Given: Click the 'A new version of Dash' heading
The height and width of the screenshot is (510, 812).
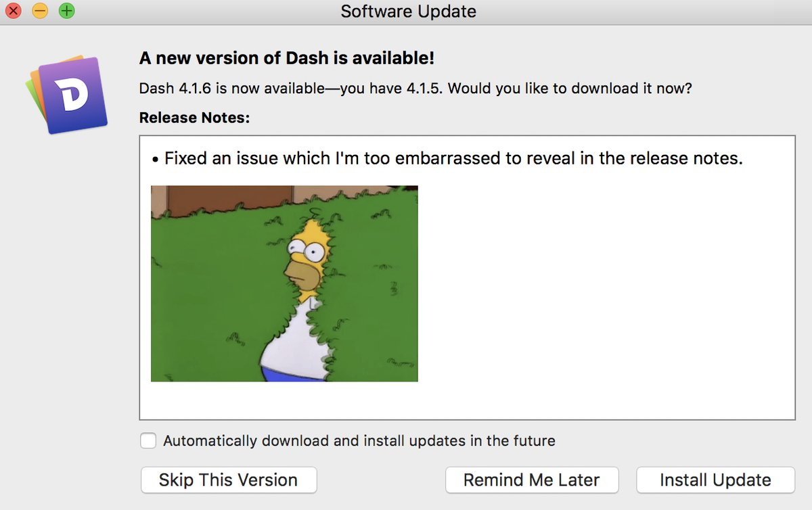Looking at the screenshot, I should 288,58.
